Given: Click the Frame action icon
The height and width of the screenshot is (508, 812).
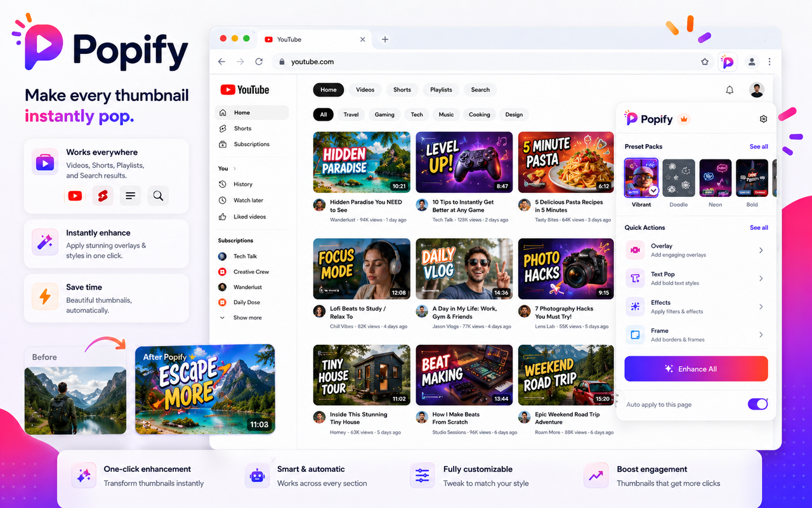Looking at the screenshot, I should click(x=634, y=335).
